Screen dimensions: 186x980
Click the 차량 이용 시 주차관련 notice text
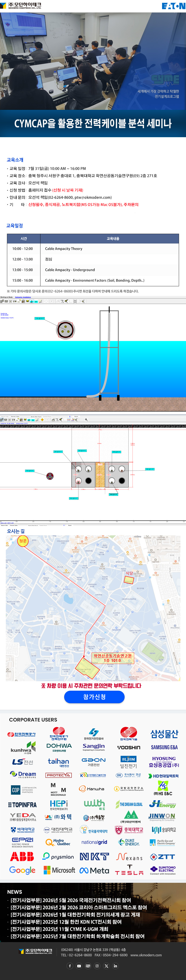[x=91, y=686]
